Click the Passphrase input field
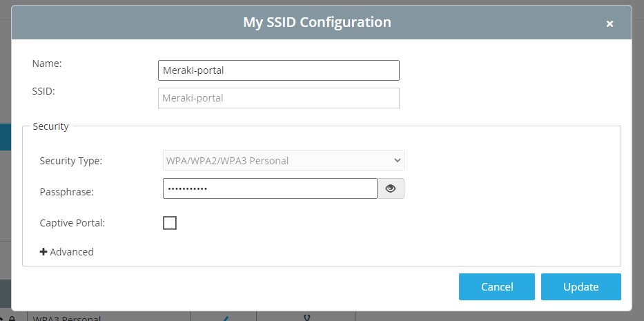This screenshot has width=644, height=321. click(270, 188)
